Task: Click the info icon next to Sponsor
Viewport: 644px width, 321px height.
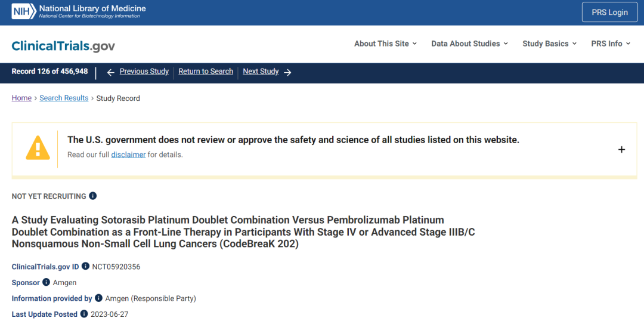Action: tap(47, 282)
